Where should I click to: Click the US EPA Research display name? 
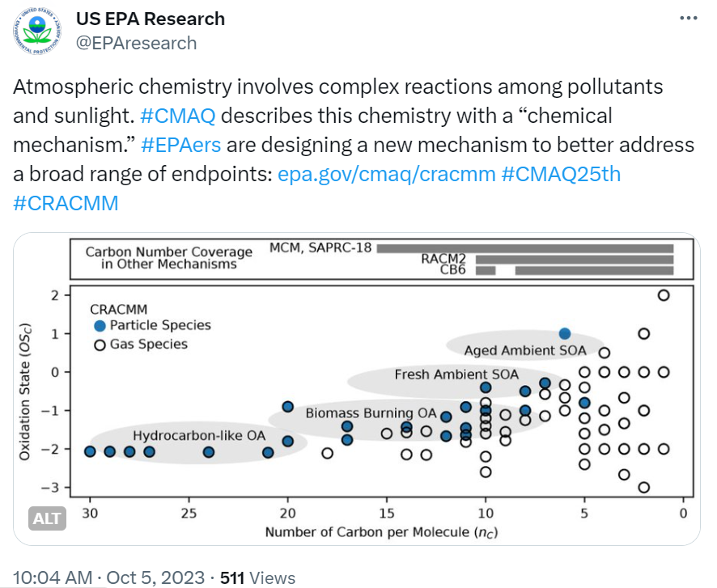pos(150,18)
